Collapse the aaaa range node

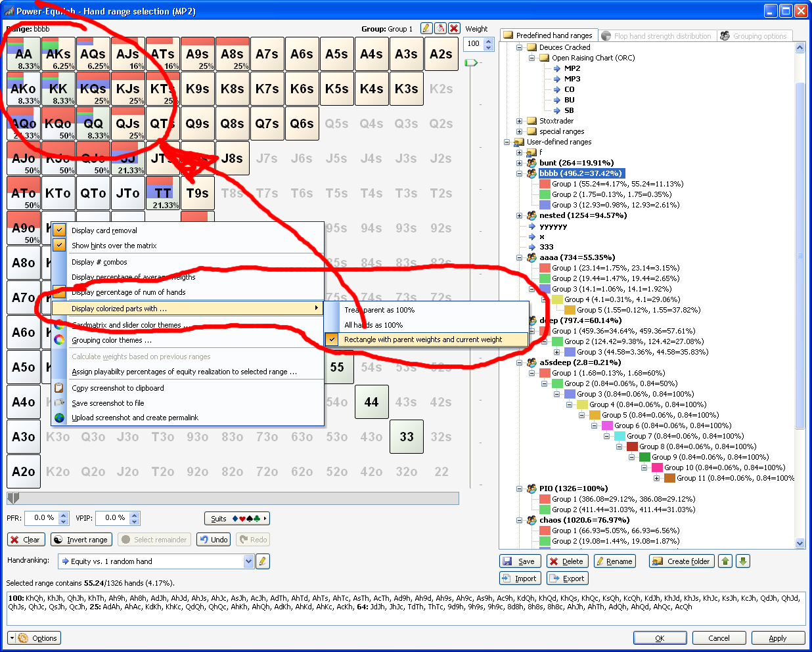(519, 257)
